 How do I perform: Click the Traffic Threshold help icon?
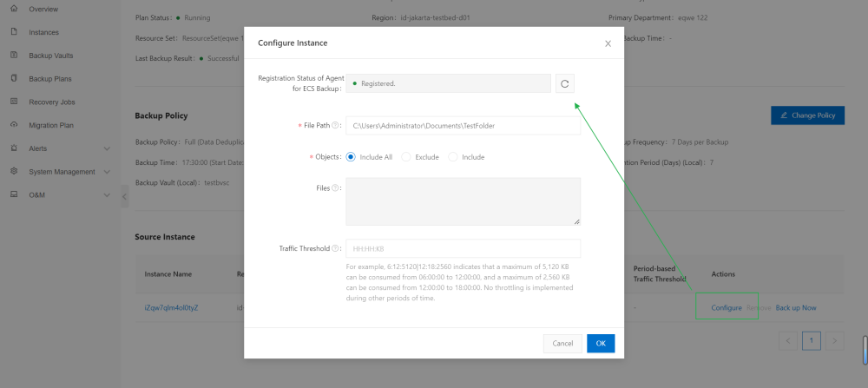pyautogui.click(x=335, y=248)
